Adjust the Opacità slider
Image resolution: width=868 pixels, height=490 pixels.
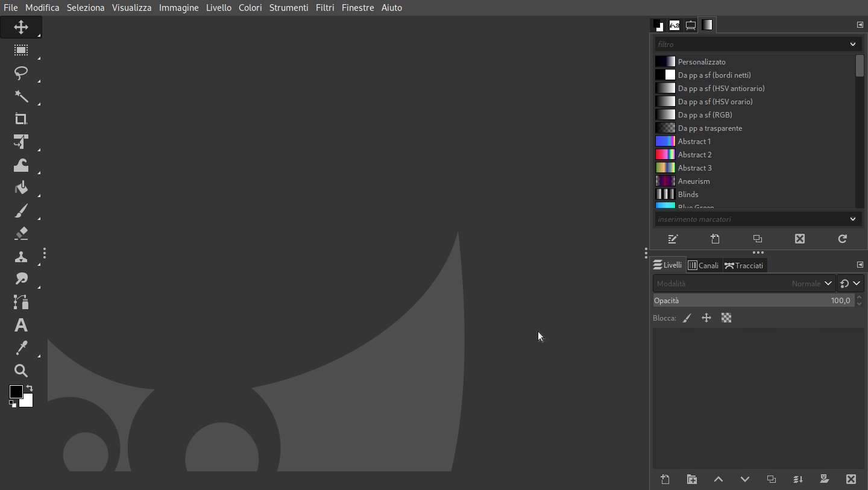click(x=753, y=300)
